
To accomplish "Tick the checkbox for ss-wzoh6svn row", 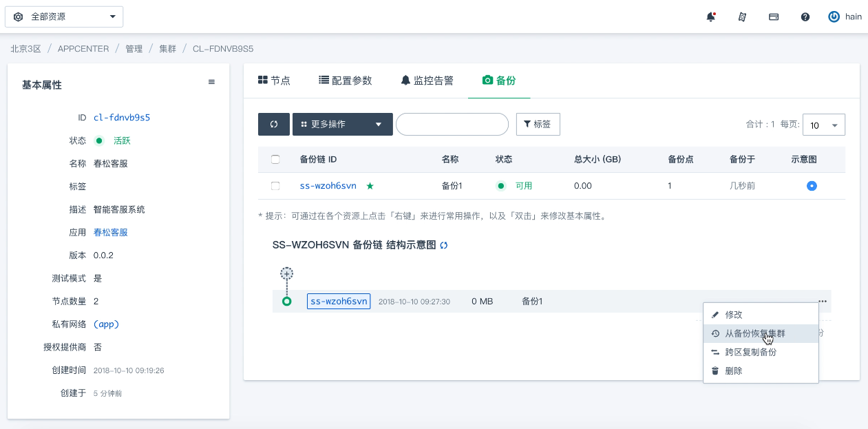I will tap(275, 186).
